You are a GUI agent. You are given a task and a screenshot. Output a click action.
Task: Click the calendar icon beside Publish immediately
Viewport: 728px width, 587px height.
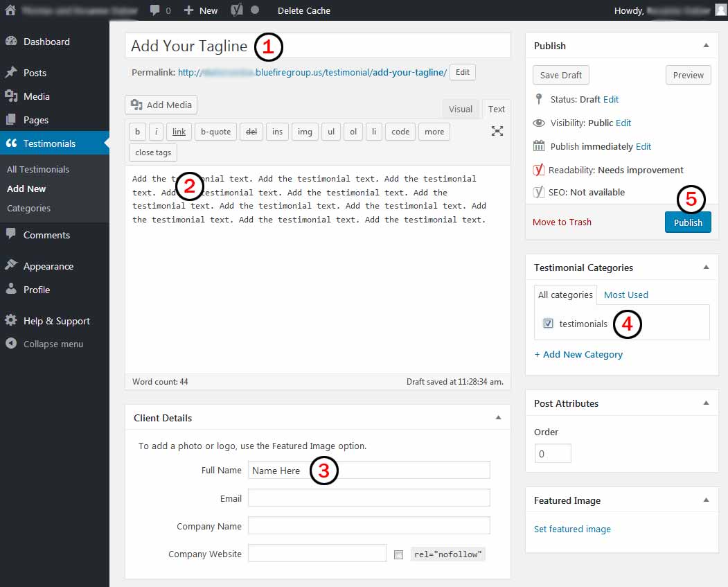click(x=539, y=146)
